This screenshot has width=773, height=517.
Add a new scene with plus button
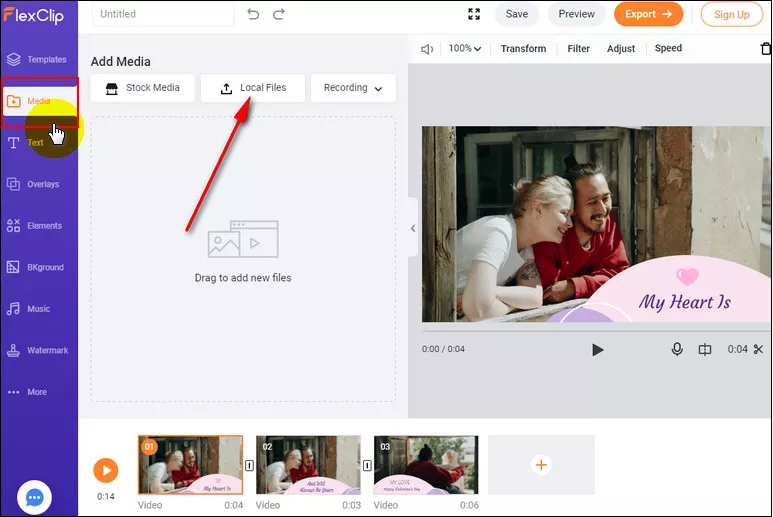[541, 465]
